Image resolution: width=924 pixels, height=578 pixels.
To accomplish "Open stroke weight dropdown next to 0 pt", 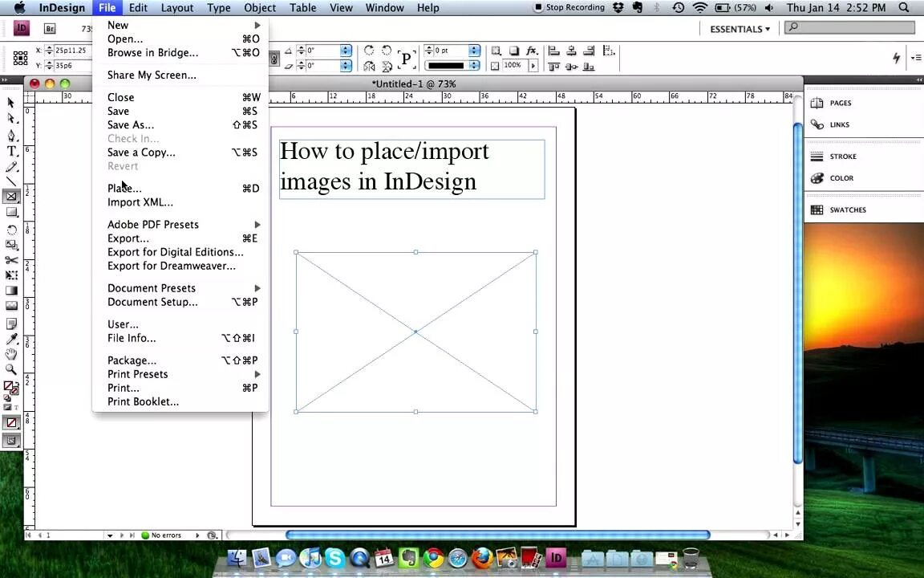I will tap(474, 51).
